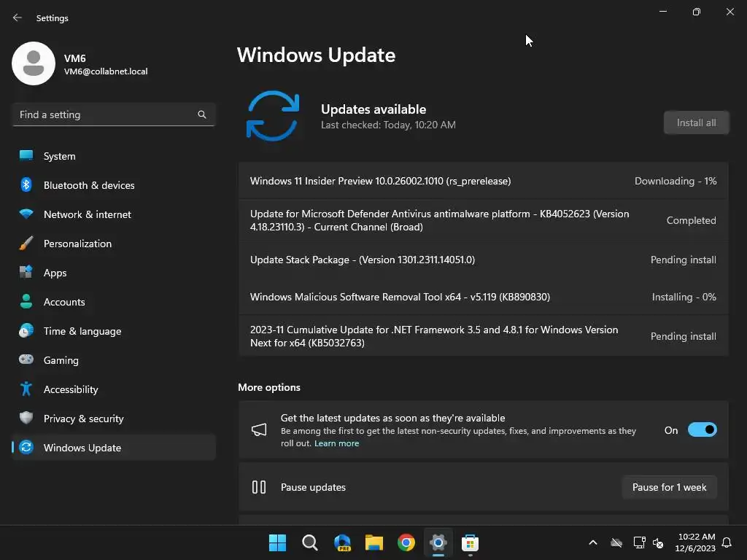747x560 pixels.
Task: Open File Explorer from the taskbar
Action: point(374,542)
